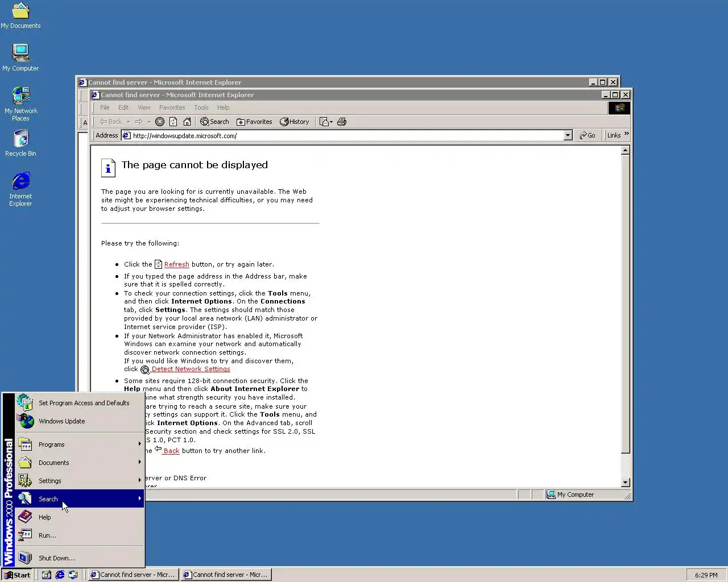Click the info icon beside page heading
The image size is (728, 582).
pyautogui.click(x=108, y=167)
